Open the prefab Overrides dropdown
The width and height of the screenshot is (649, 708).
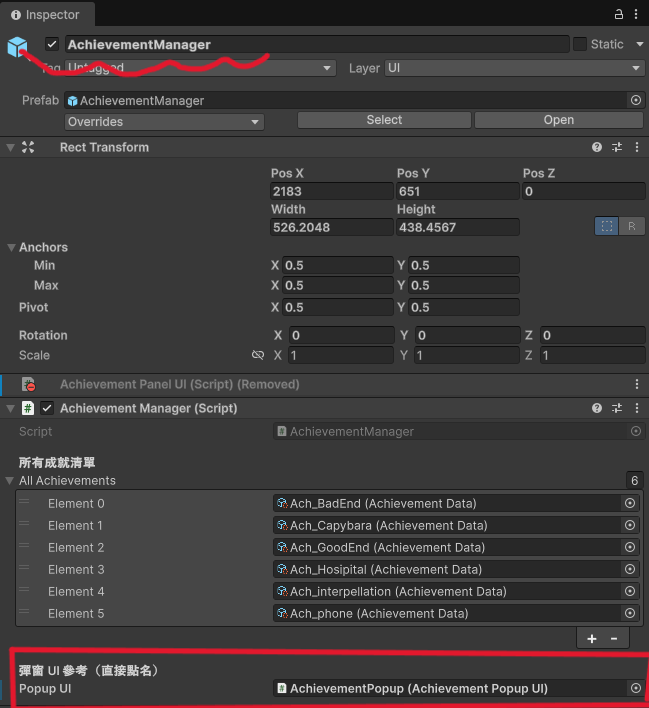click(164, 122)
